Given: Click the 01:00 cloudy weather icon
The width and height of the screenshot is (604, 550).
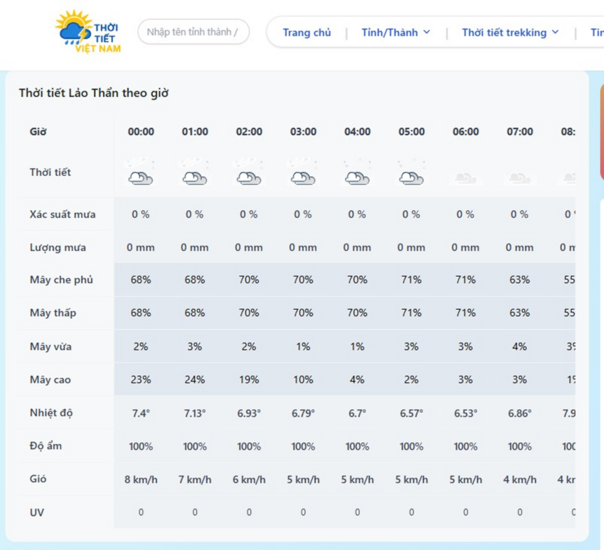Looking at the screenshot, I should click(195, 177).
